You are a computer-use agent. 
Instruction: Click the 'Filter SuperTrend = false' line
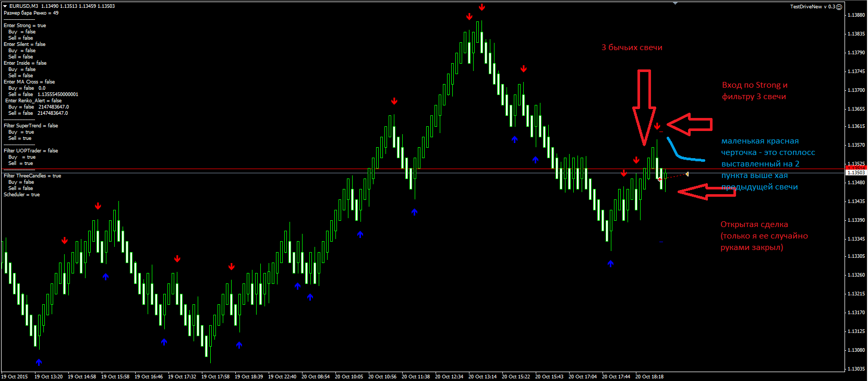pyautogui.click(x=31, y=125)
